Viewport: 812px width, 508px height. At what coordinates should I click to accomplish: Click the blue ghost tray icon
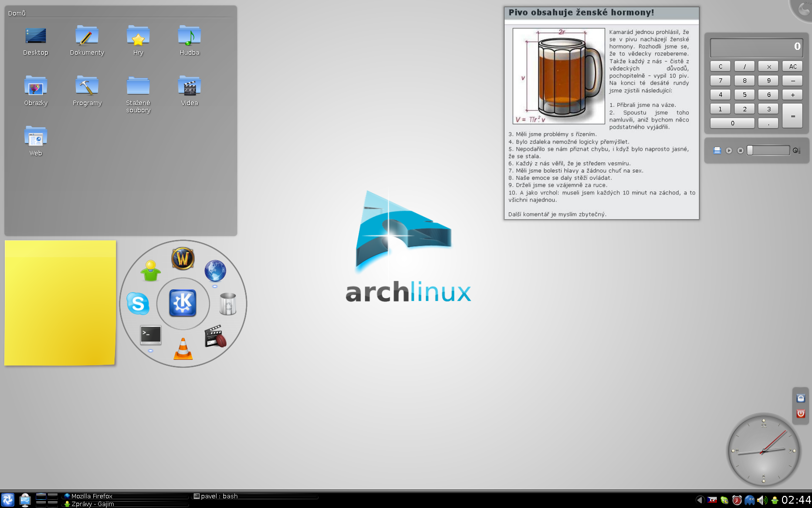[x=749, y=500]
